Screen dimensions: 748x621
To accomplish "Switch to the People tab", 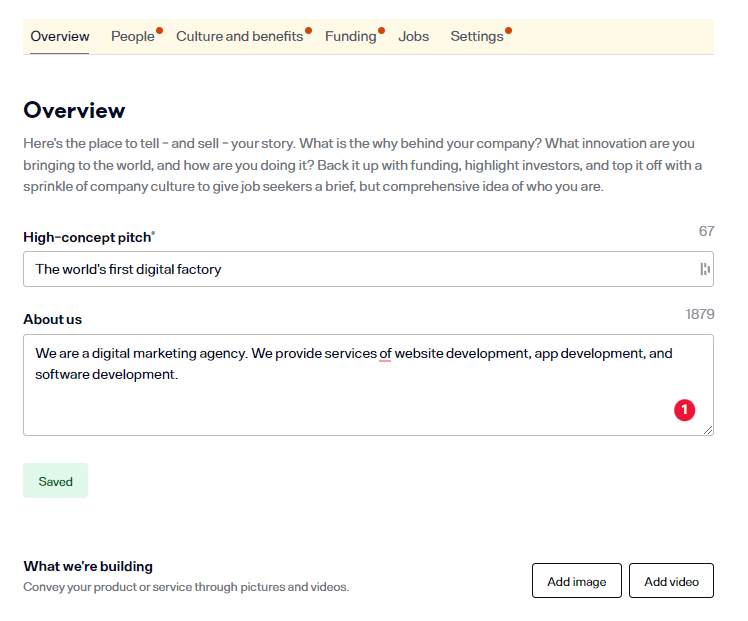I will point(133,37).
